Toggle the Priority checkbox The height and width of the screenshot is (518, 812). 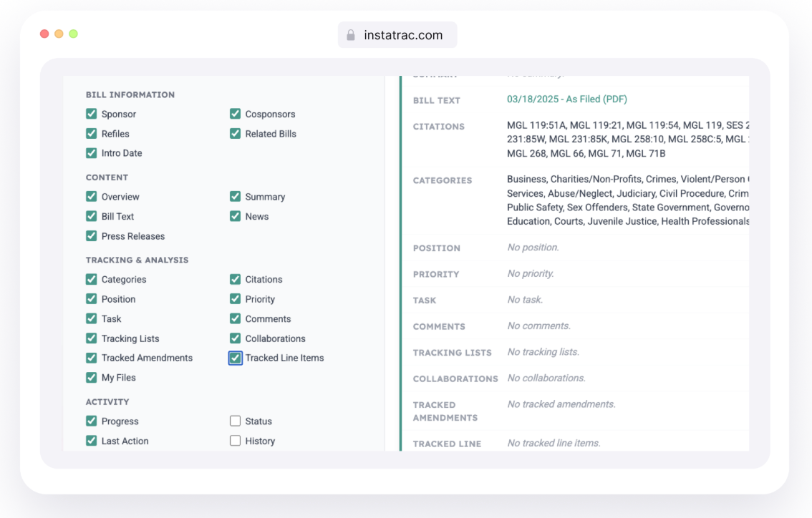point(235,299)
